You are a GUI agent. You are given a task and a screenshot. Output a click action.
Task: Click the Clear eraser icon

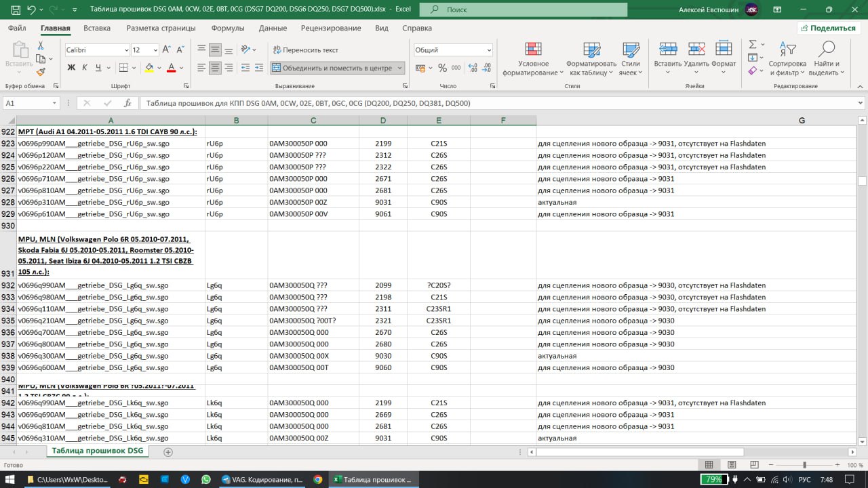[753, 70]
